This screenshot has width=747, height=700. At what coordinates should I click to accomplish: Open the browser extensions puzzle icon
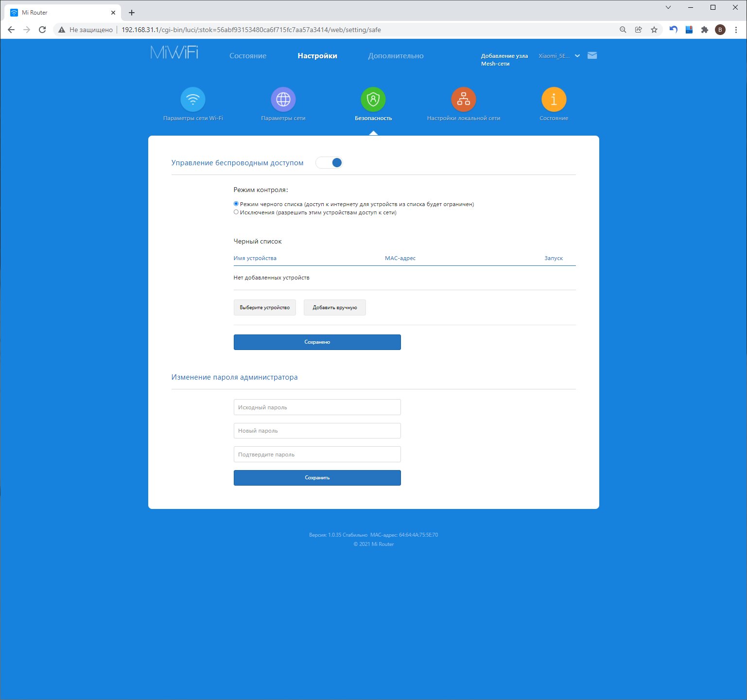(704, 30)
